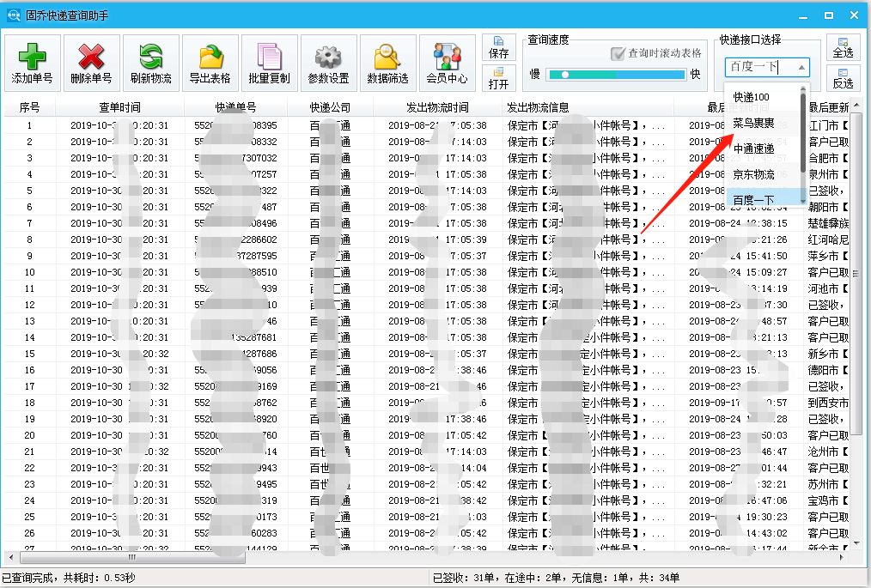Viewport: 871px width, 588px height.
Task: Select 菜鸟裹裹 from dropdown list
Action: point(753,123)
